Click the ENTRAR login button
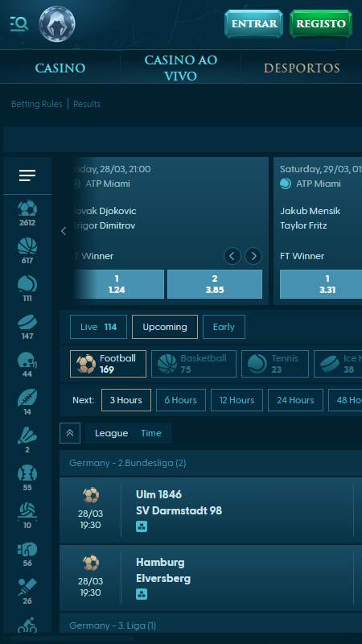The height and width of the screenshot is (644, 362). pos(254,24)
